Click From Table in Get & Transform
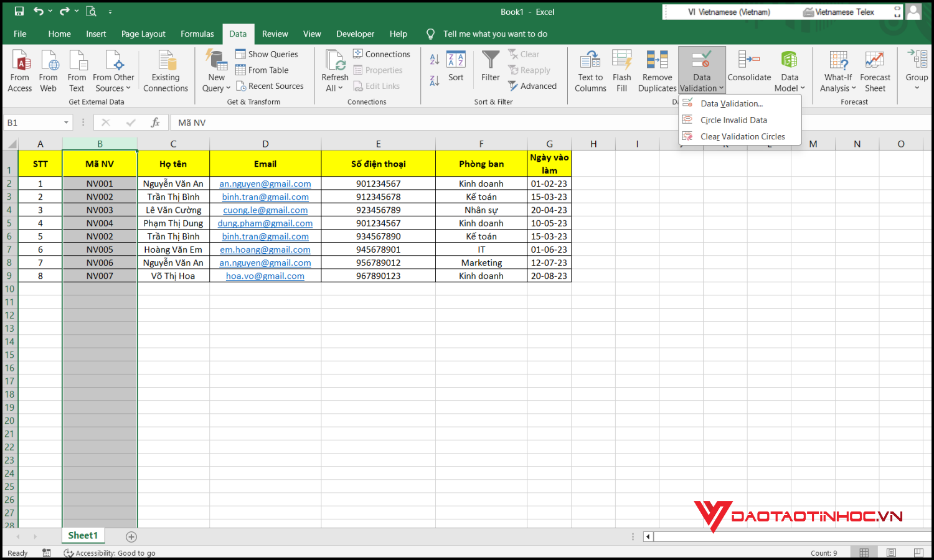The height and width of the screenshot is (560, 934). (x=262, y=70)
